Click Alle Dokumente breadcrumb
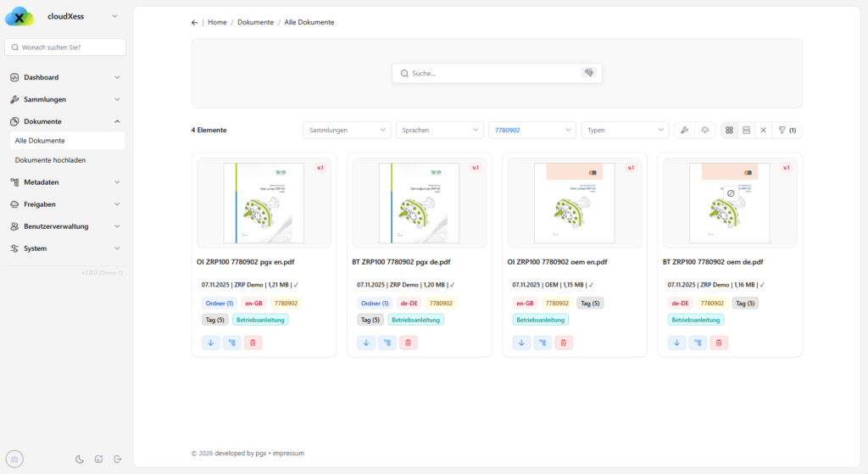Viewport: 868px width, 474px height. click(309, 22)
